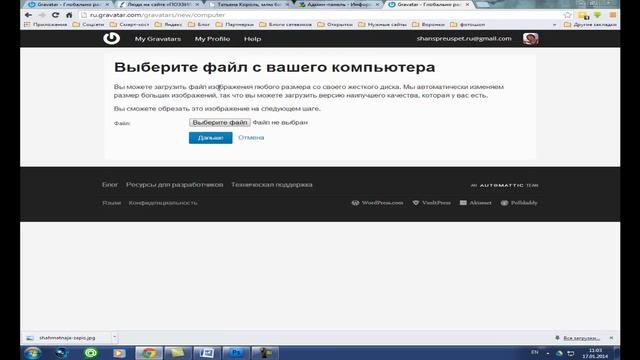Viewport: 640px width, 360px height.
Task: Open the sticky notes taskbar icon
Action: 178,353
